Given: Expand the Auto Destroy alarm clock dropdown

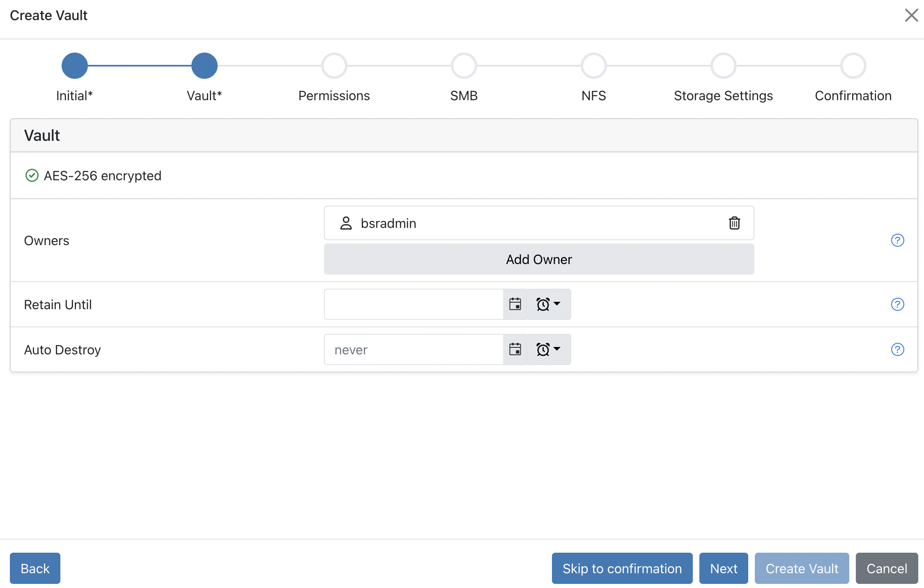Looking at the screenshot, I should pos(548,349).
